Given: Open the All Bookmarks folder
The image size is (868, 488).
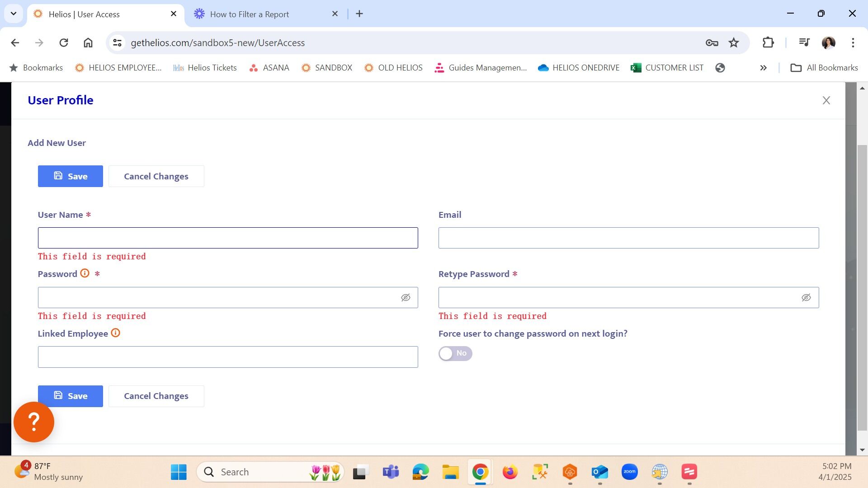Looking at the screenshot, I should [x=824, y=68].
